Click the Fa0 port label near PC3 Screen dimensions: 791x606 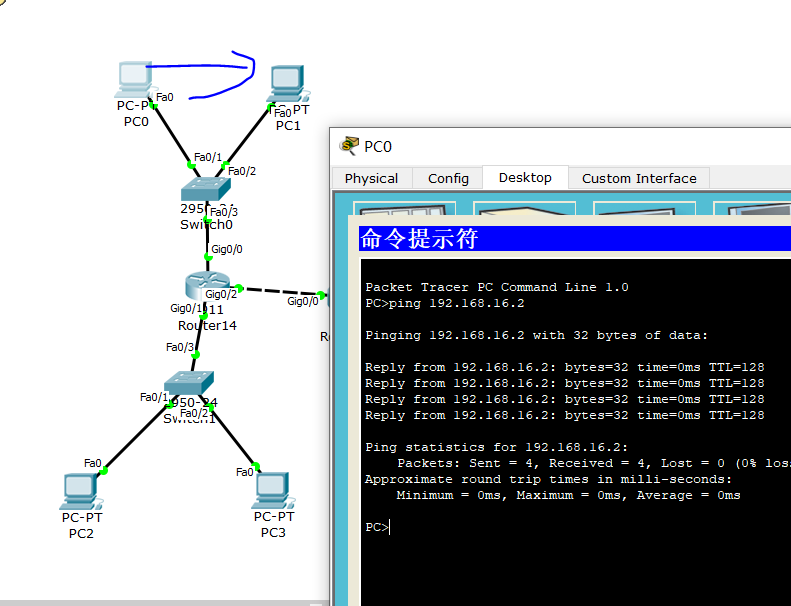(245, 472)
